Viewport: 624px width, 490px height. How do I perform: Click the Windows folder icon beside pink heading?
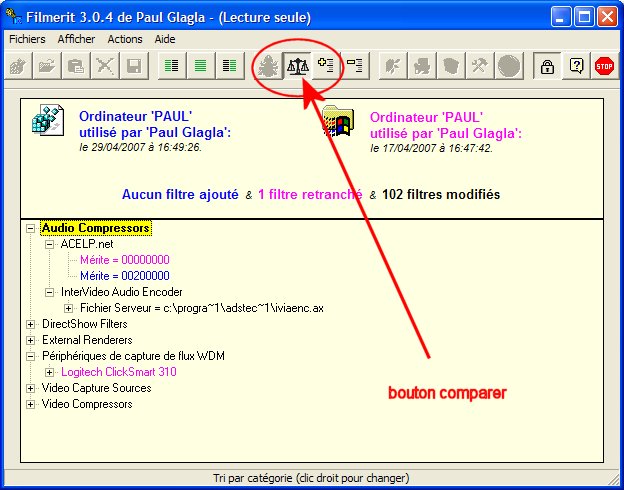tap(338, 121)
